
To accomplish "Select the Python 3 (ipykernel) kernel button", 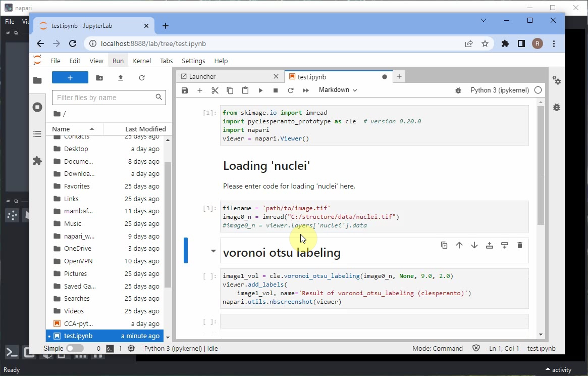I will (500, 90).
